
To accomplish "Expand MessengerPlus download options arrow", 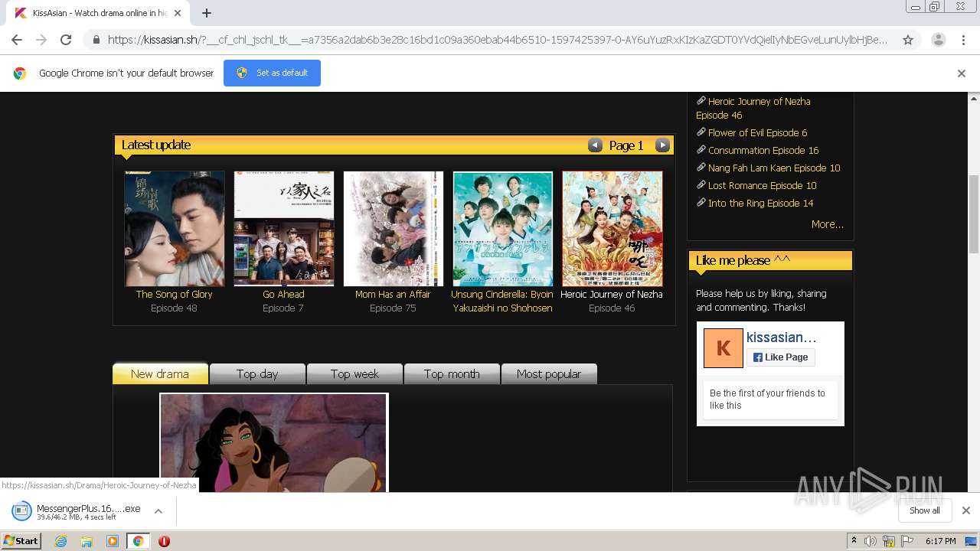I will coord(158,510).
